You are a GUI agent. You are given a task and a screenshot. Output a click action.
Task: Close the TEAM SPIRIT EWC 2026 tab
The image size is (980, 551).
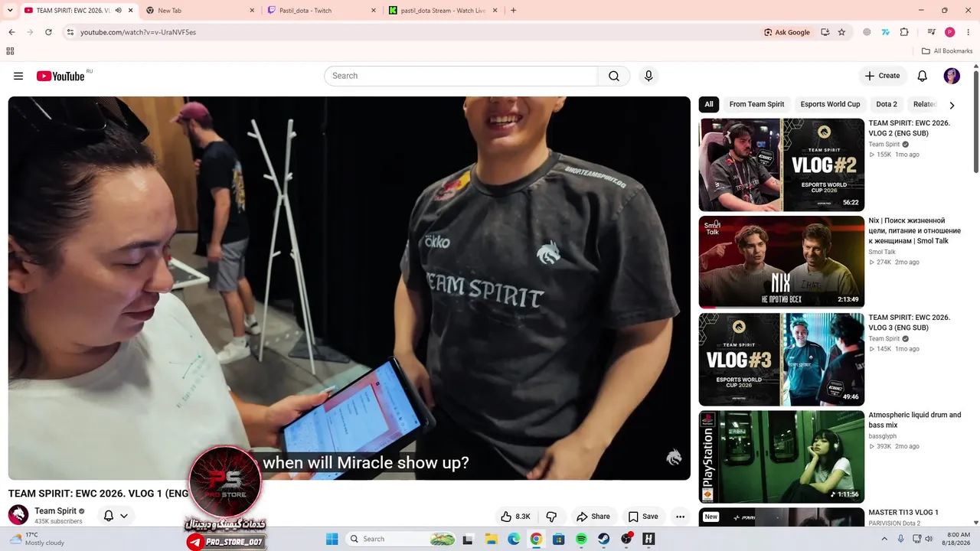(130, 11)
